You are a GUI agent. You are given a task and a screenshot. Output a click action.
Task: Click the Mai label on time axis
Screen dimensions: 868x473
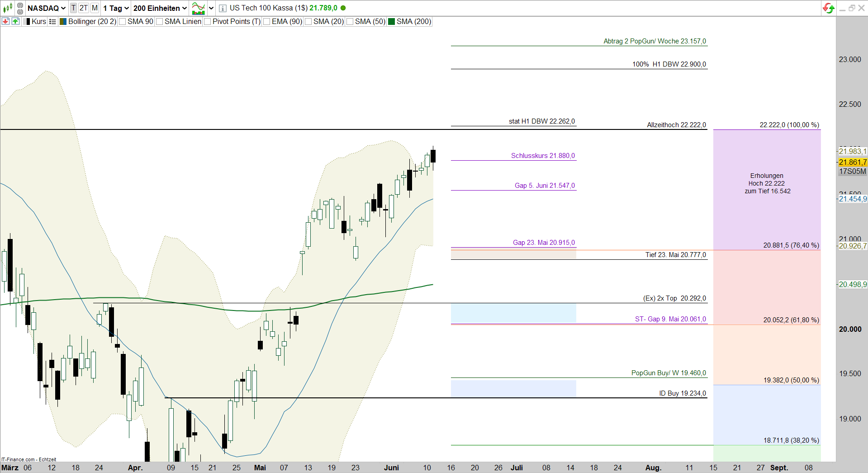coord(260,468)
